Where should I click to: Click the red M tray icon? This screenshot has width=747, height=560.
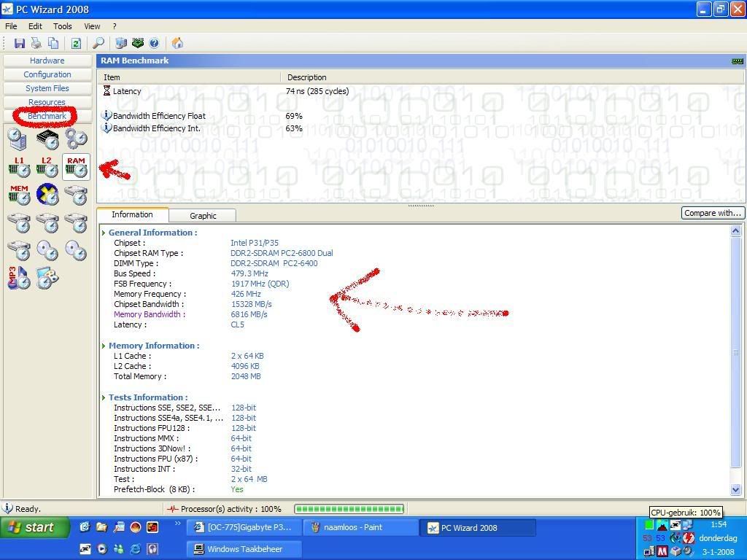tap(662, 551)
